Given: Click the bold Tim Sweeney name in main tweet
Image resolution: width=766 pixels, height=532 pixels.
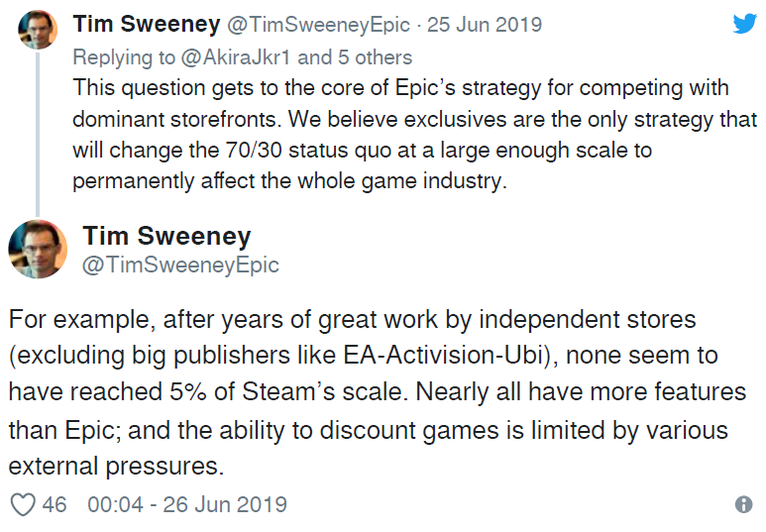Looking at the screenshot, I should coord(166,236).
